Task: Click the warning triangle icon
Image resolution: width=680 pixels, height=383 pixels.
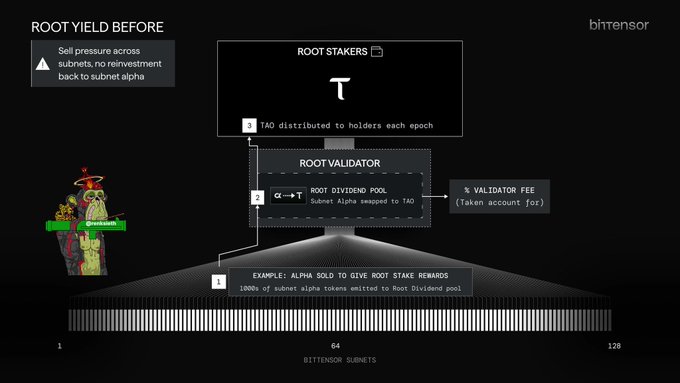Action: [x=42, y=64]
